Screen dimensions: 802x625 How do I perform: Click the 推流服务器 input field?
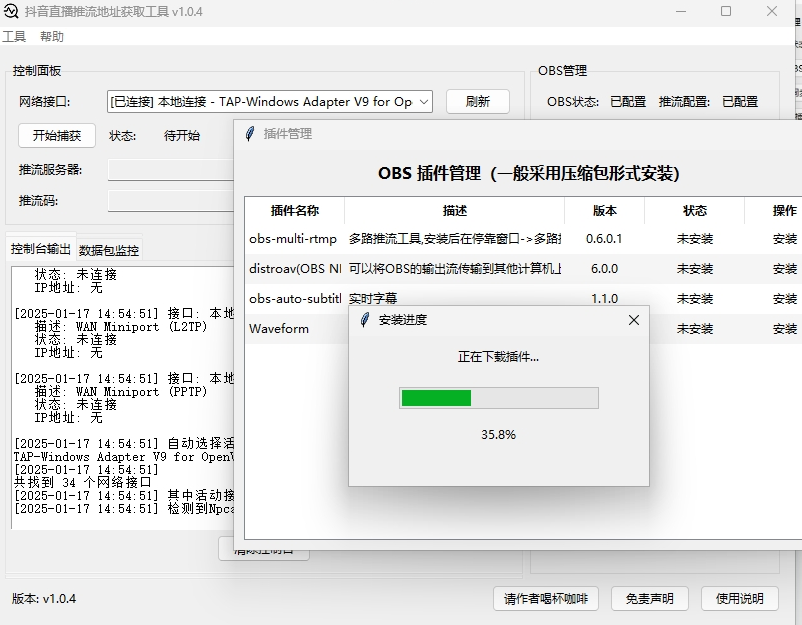(x=170, y=170)
